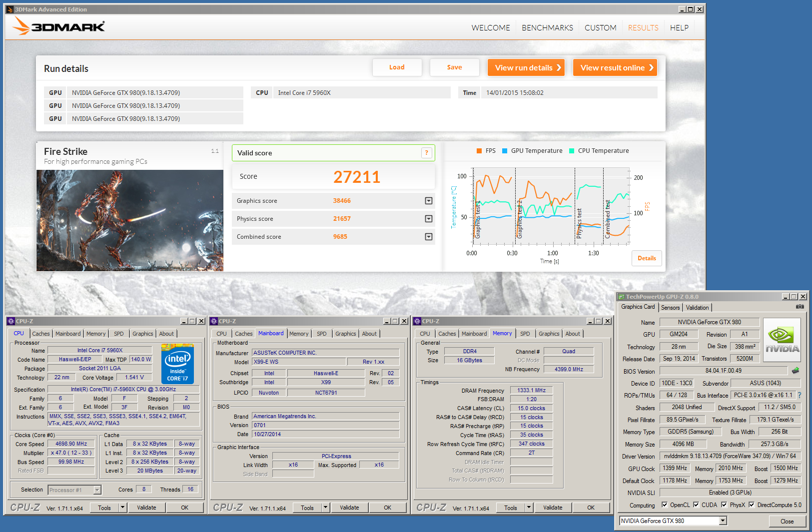Open the WELCOME section in 3DMark

tap(491, 28)
